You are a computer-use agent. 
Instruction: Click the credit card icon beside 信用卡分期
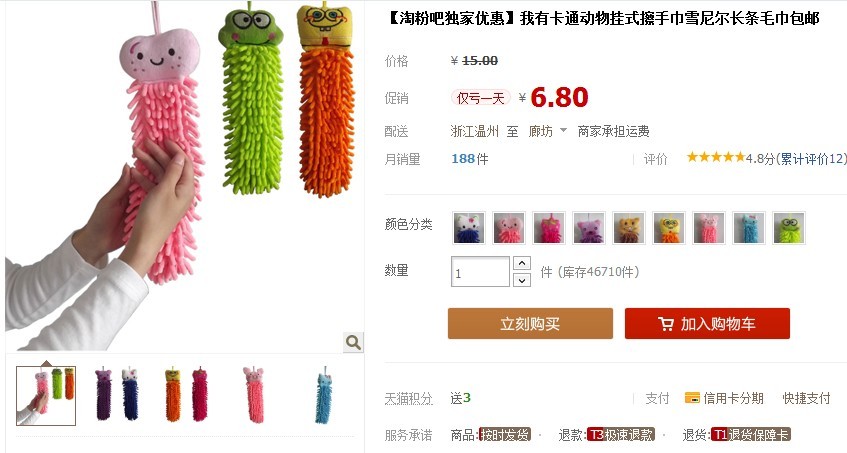(692, 398)
